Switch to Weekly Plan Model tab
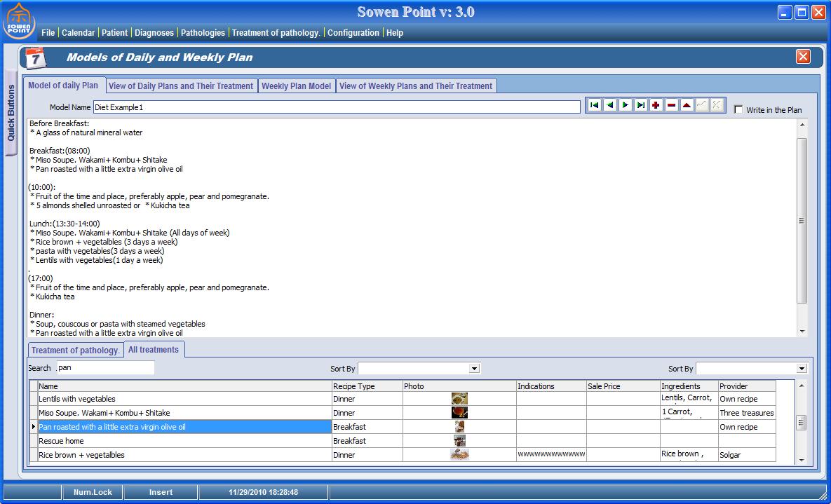Viewport: 831px width, 504px height. point(296,86)
